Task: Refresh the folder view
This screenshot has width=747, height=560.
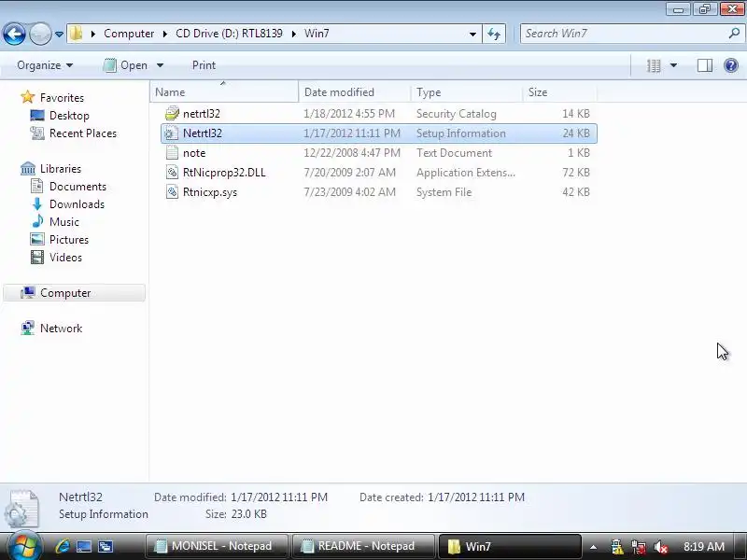Action: coord(494,35)
